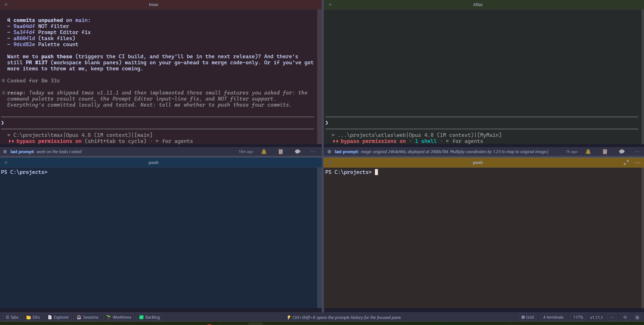Click the lightbulb tip about Ctrl+Shift+K
The width and height of the screenshot is (644, 325).
(x=344, y=317)
